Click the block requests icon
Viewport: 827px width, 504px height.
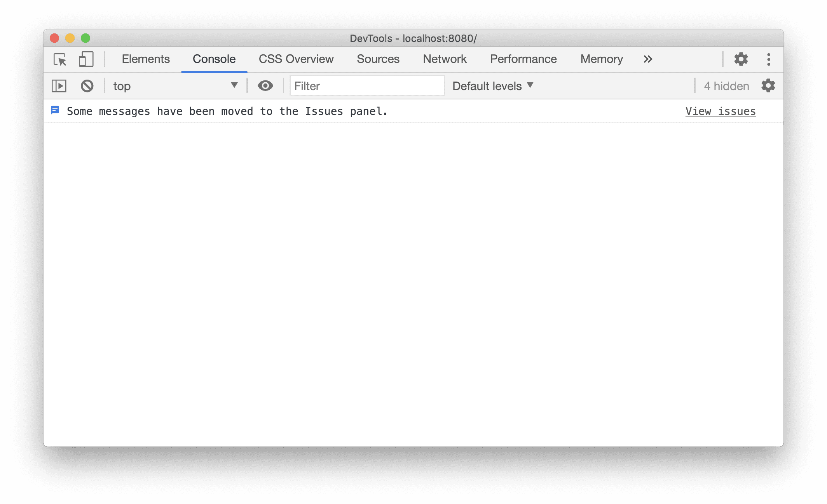87,86
